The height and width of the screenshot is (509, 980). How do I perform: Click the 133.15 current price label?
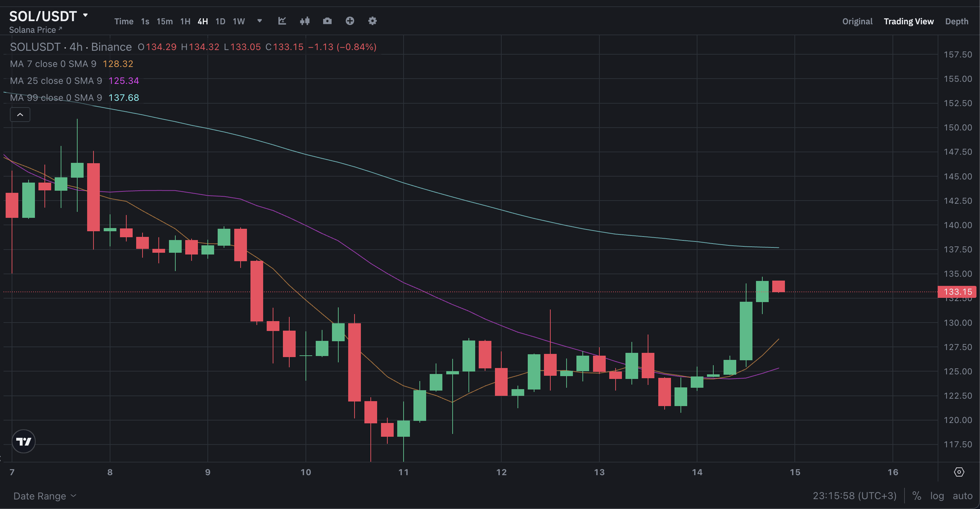[x=957, y=292]
